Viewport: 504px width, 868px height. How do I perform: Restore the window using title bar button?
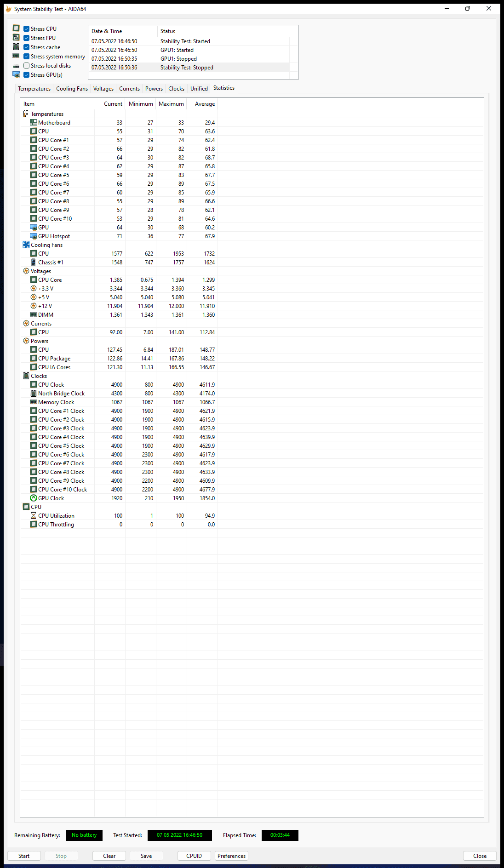click(x=468, y=8)
